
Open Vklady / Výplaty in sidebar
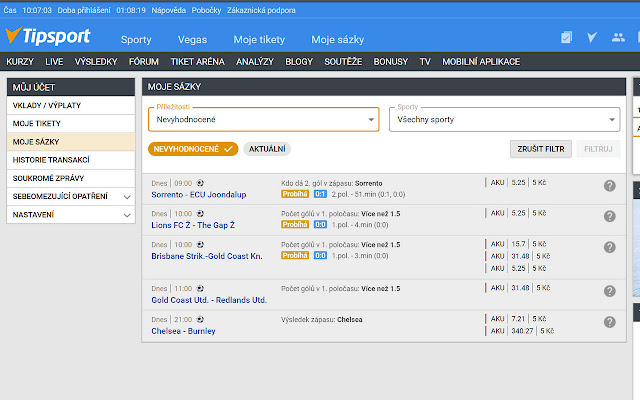click(x=71, y=105)
